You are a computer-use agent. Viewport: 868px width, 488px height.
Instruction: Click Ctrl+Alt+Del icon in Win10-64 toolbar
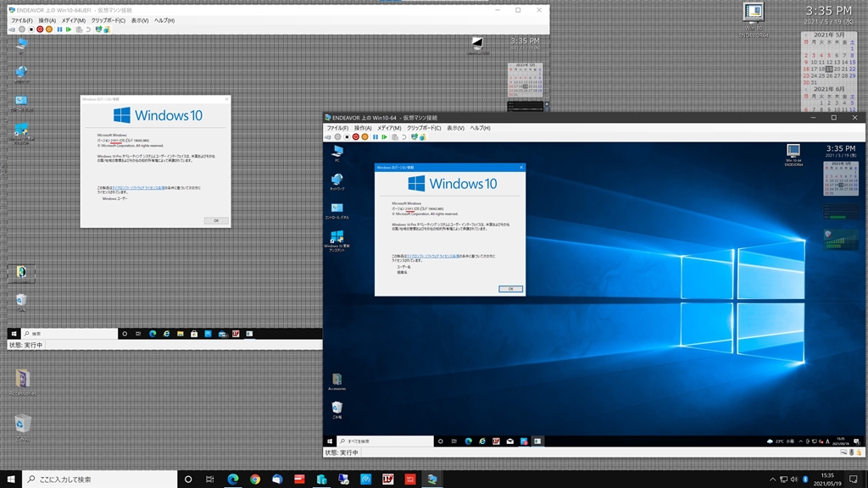pos(328,137)
